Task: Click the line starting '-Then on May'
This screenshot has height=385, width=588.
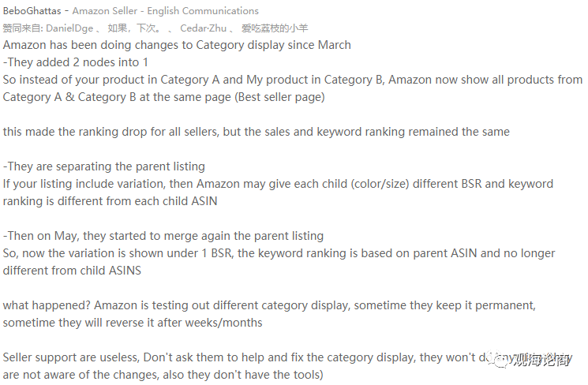Action: point(163,236)
